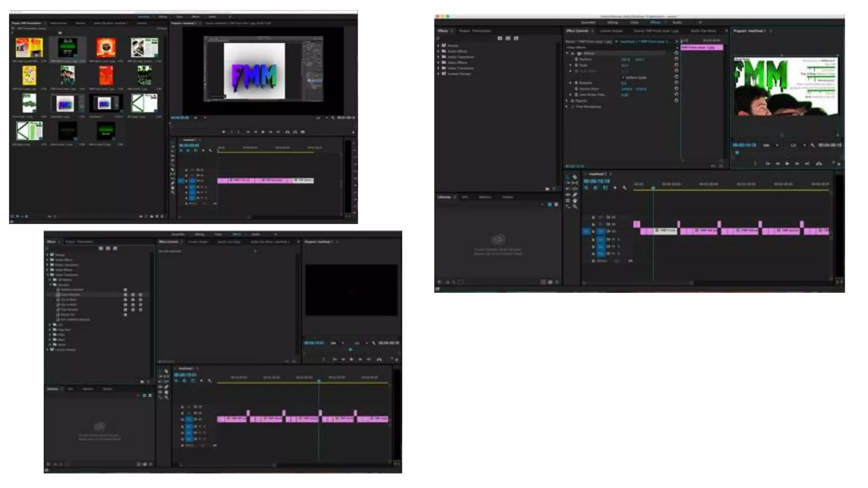
Task: Collapse the Dissolve folder under Video Transitions
Action: point(50,285)
